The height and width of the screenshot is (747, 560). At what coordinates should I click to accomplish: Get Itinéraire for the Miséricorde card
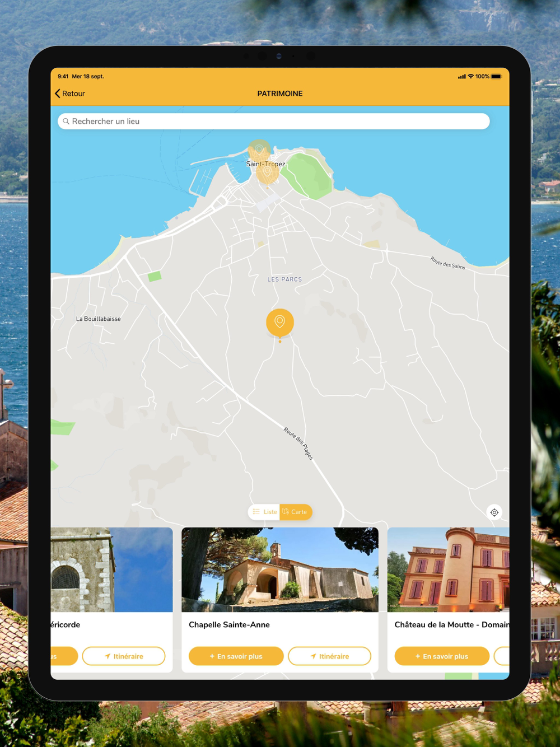tap(124, 656)
